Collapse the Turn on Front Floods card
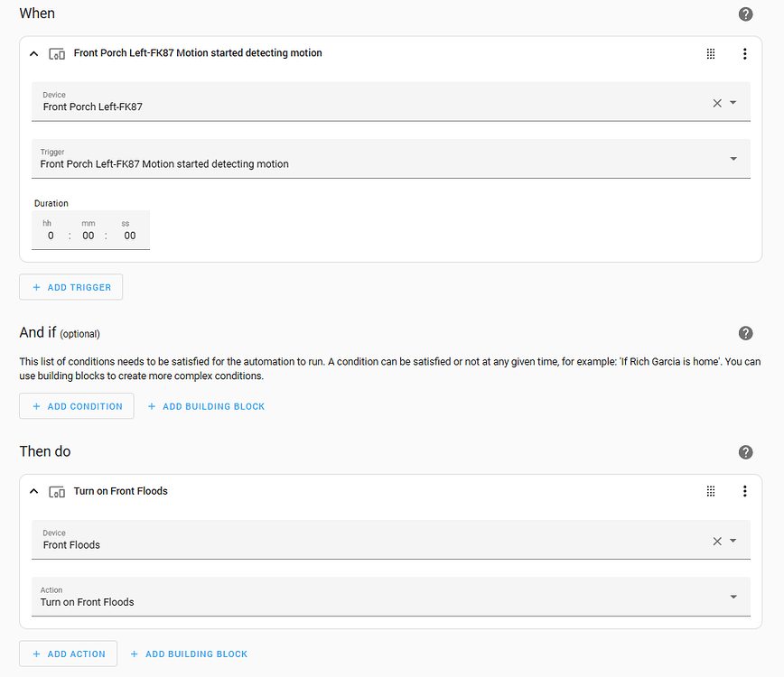Image resolution: width=784 pixels, height=677 pixels. click(x=34, y=492)
